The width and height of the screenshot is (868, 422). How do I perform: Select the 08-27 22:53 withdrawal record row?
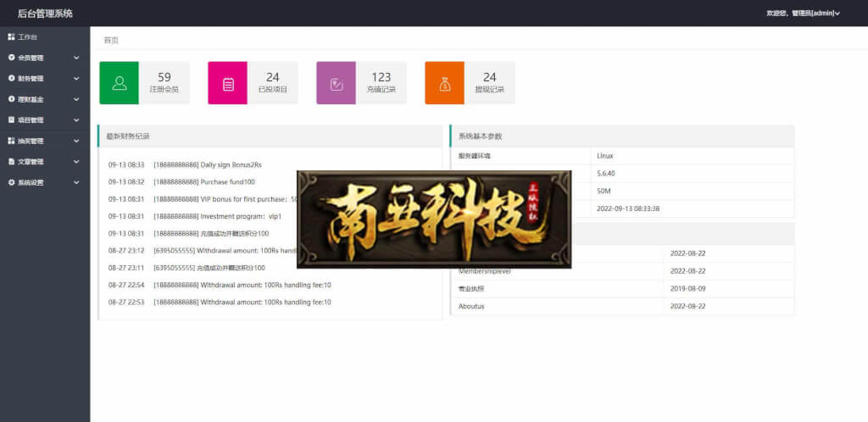(220, 303)
